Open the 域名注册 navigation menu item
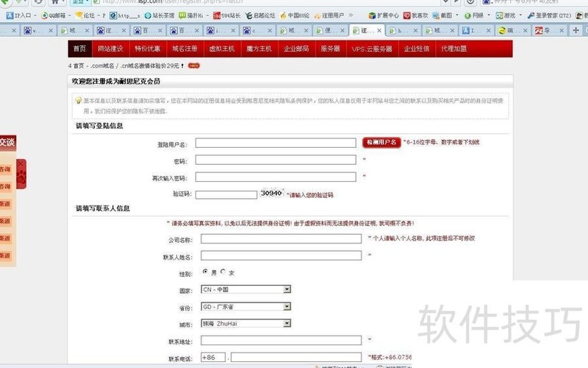The width and height of the screenshot is (588, 368). (x=184, y=49)
